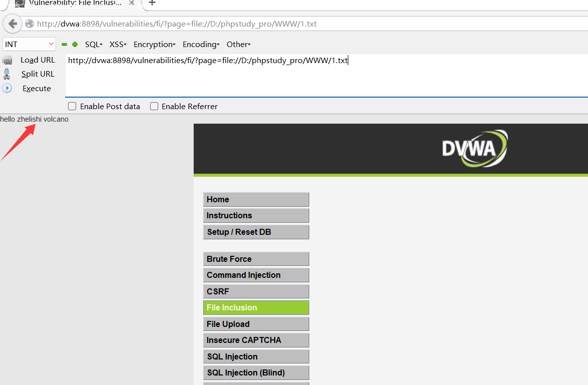588x385 pixels.
Task: Click Split URL label
Action: (x=38, y=74)
